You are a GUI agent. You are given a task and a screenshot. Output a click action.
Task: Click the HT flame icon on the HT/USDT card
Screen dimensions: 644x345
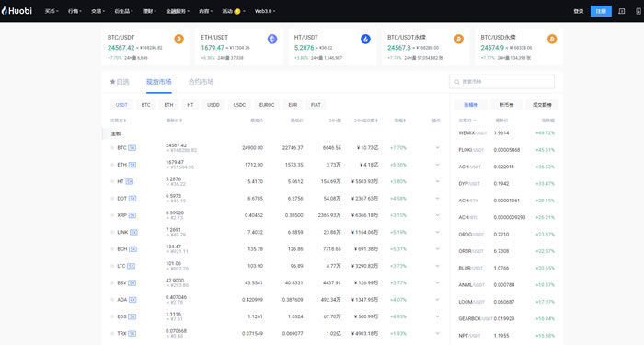[x=365, y=39]
